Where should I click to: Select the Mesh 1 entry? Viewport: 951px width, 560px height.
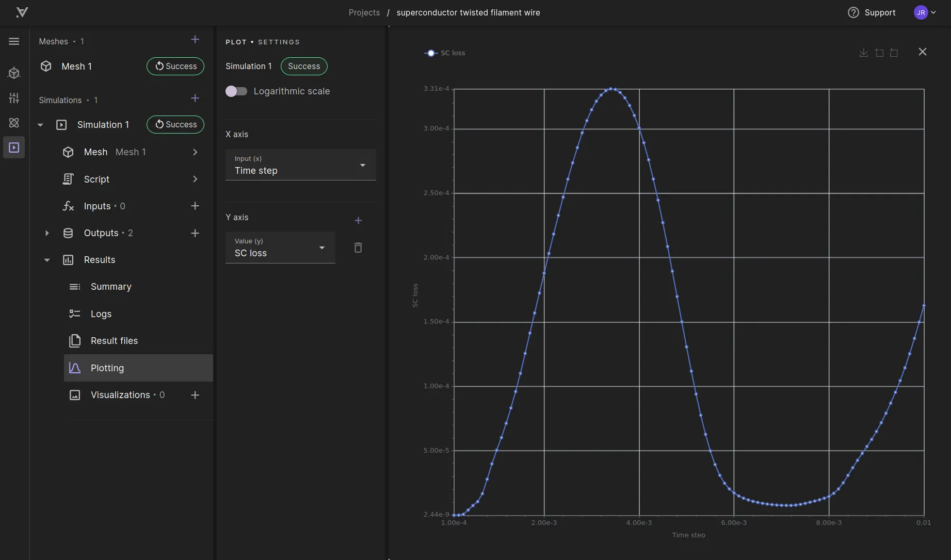point(76,67)
